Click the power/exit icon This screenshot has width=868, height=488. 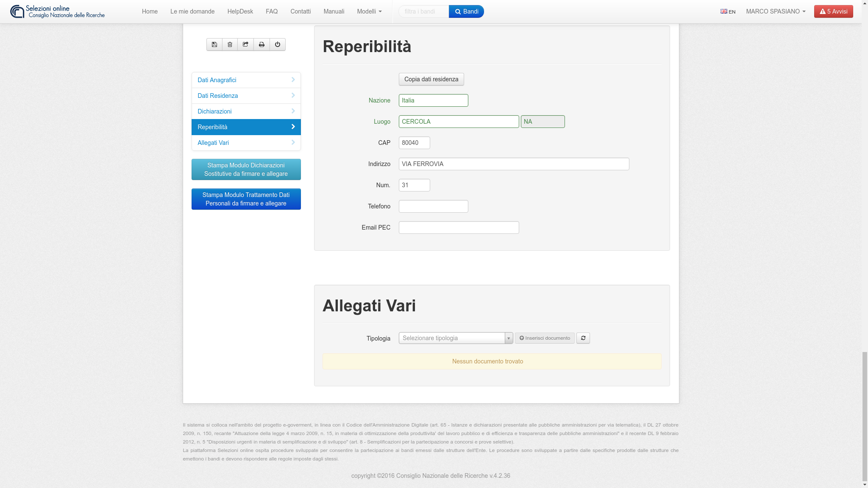pyautogui.click(x=278, y=44)
